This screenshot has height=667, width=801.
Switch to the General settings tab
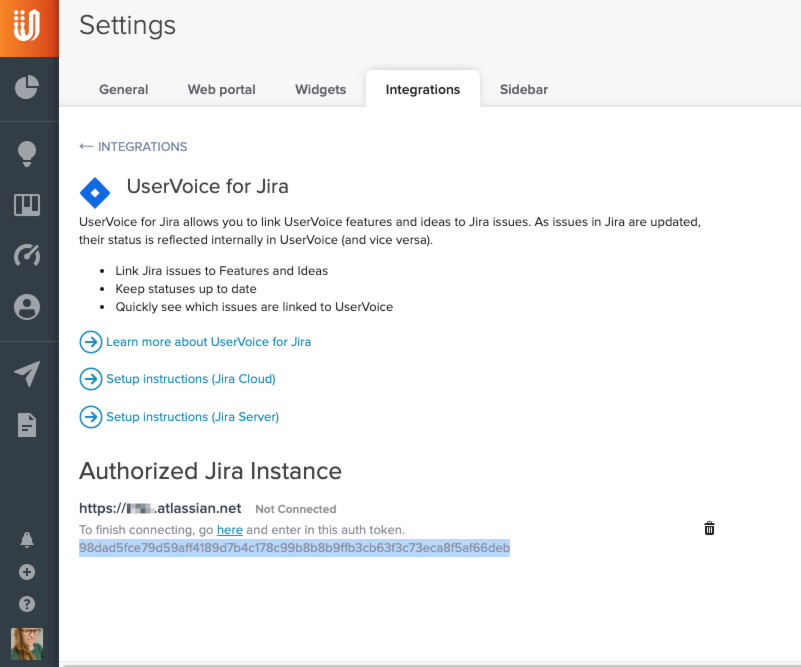pyautogui.click(x=123, y=90)
